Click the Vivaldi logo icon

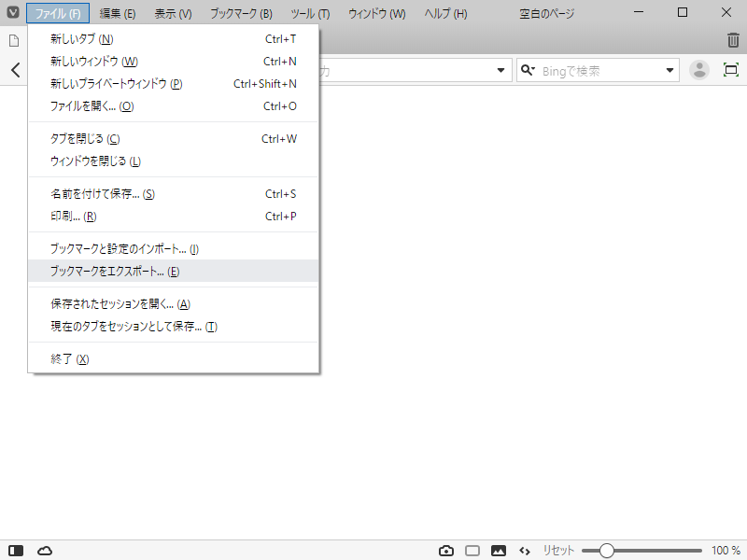coord(13,12)
